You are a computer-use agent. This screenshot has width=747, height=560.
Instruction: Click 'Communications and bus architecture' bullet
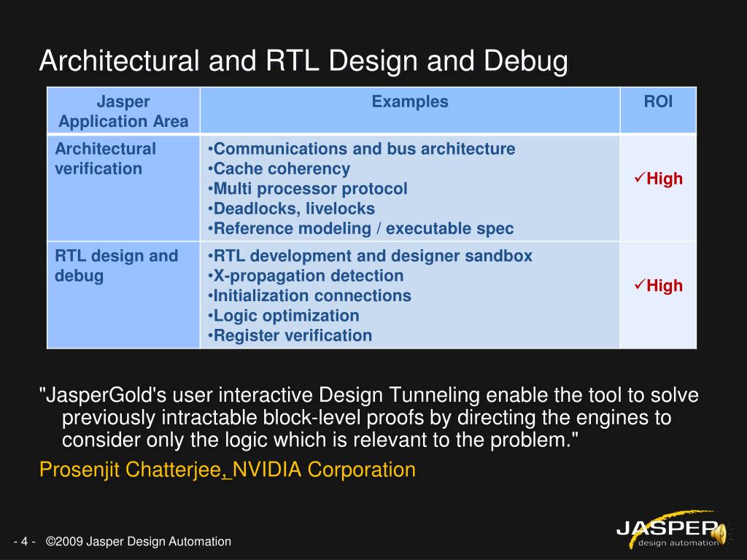pos(362,149)
